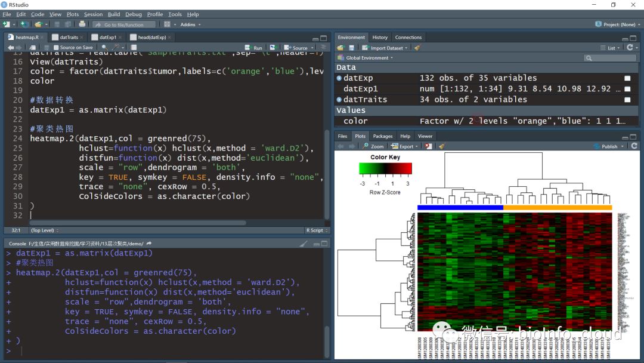Viewport: 644px width, 363px height.
Task: Open Import Dataset dropdown
Action: pos(385,48)
